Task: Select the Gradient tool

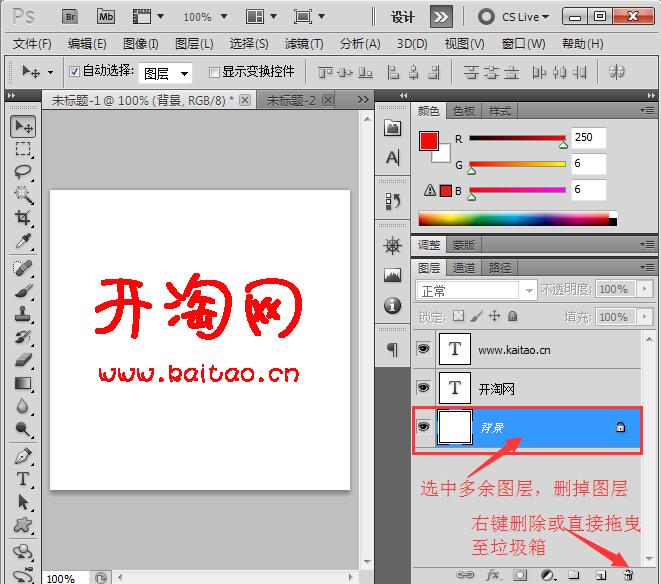Action: click(23, 383)
